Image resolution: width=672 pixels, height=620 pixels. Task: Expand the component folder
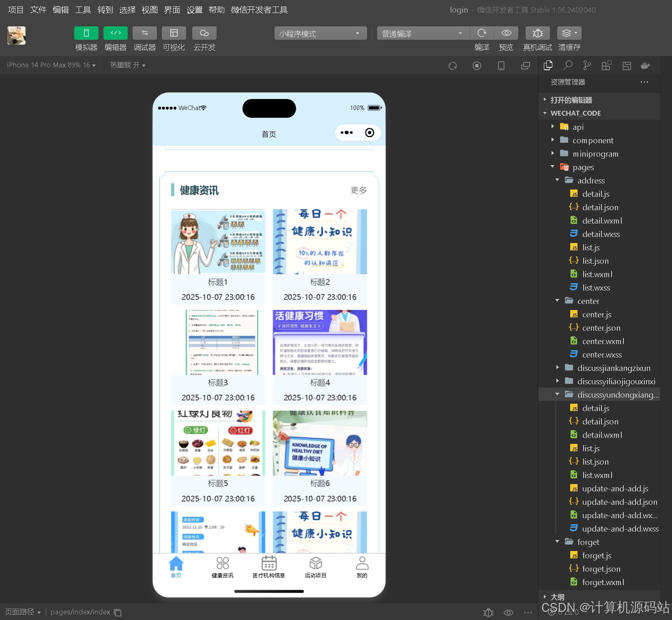(599, 140)
